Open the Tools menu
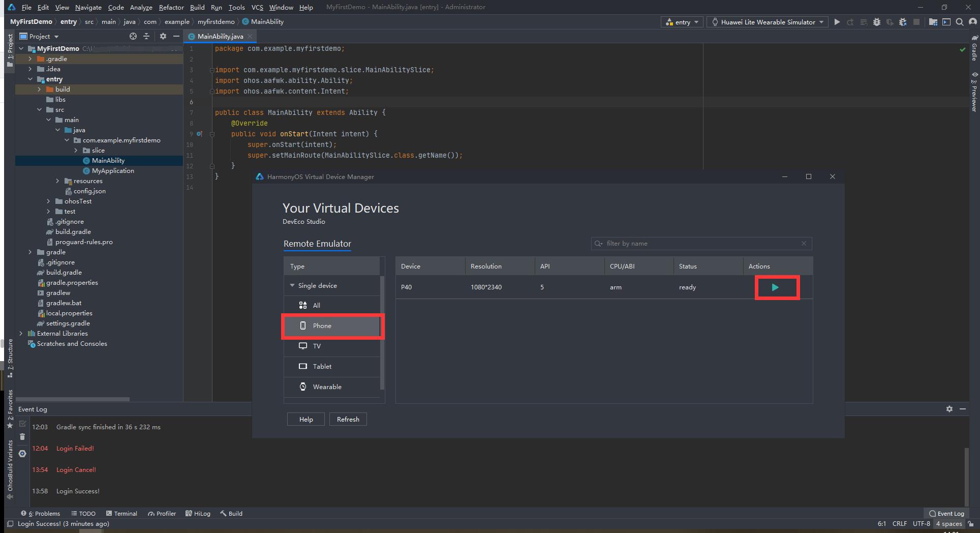Viewport: 980px width, 533px height. coord(236,7)
